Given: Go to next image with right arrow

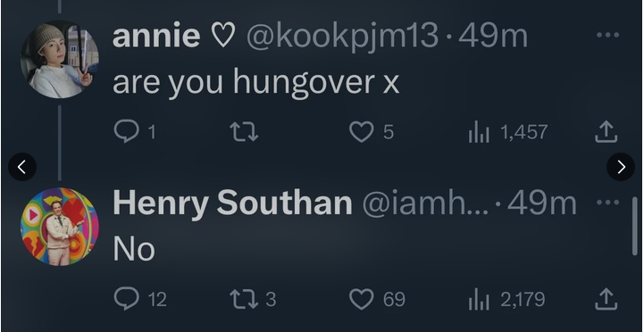Looking at the screenshot, I should click(621, 167).
